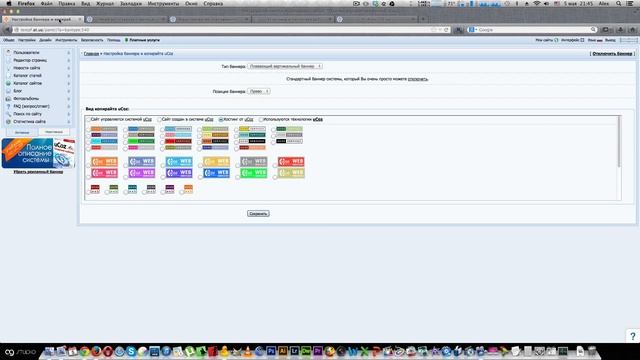
Task: Click the Статистика сайта sidebar icon
Action: pos(8,122)
